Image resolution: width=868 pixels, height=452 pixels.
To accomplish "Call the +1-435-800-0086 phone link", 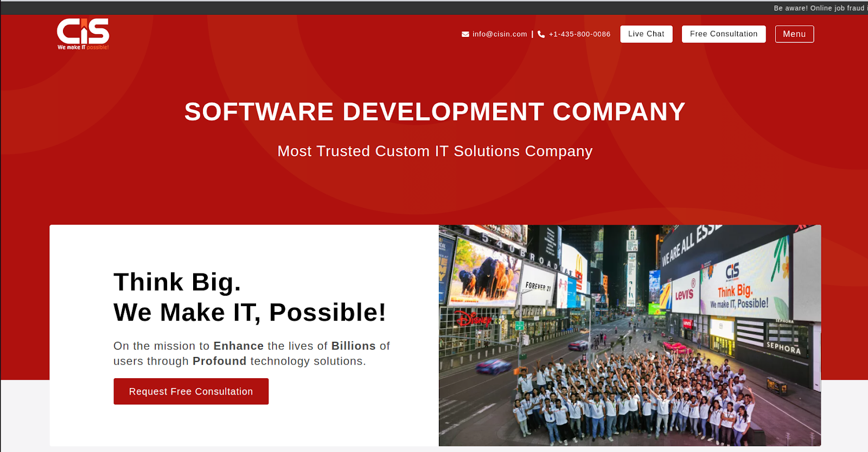I will tap(579, 34).
